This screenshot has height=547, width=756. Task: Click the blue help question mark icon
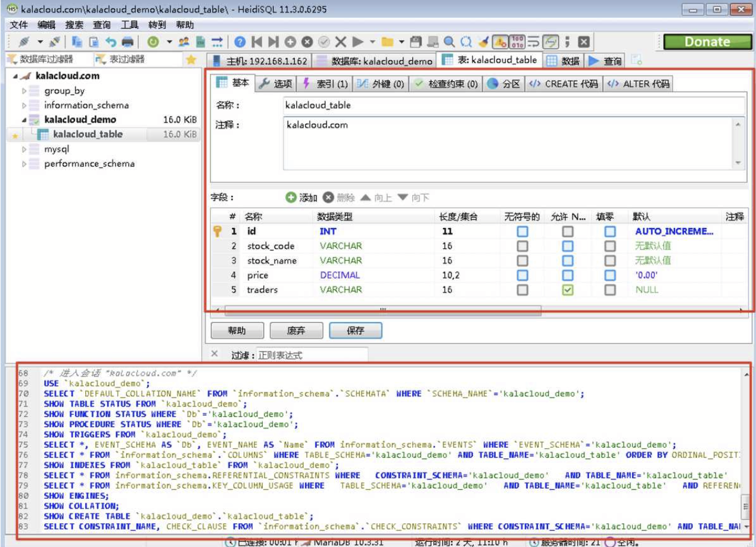(240, 42)
